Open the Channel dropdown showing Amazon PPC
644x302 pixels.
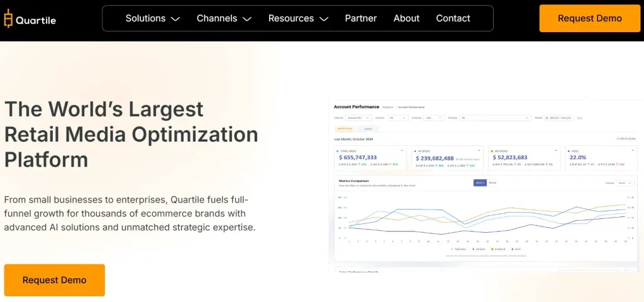click(x=358, y=118)
